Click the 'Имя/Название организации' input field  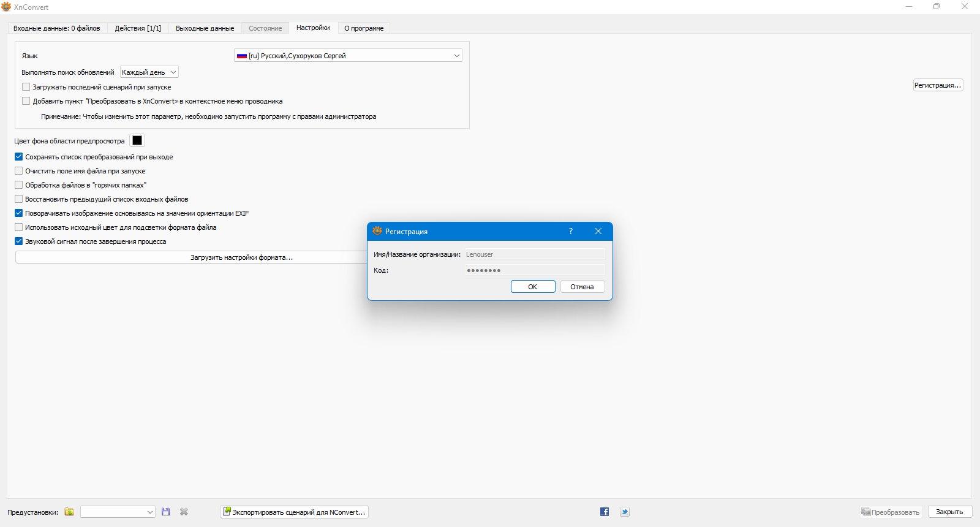pos(535,254)
